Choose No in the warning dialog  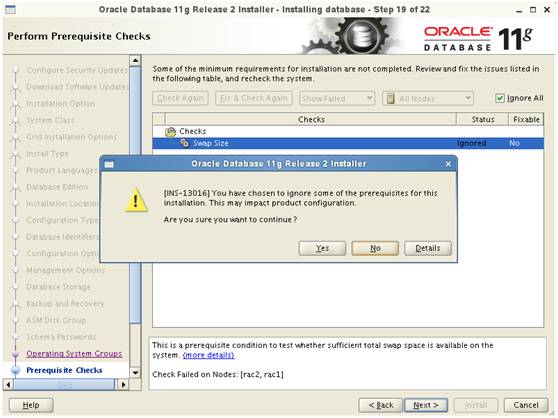(375, 248)
